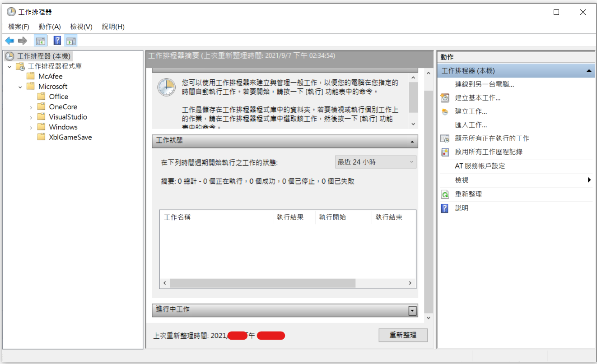Toggle the console tree pane icon

tap(40, 41)
